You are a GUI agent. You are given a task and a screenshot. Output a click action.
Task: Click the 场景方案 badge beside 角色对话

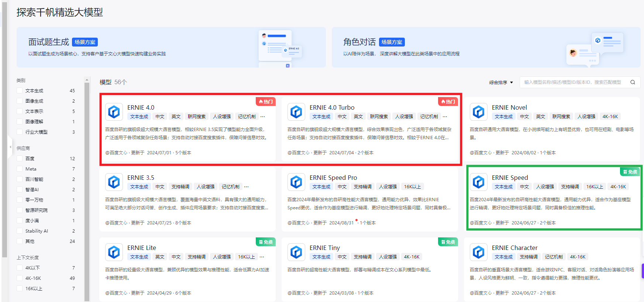coord(392,42)
